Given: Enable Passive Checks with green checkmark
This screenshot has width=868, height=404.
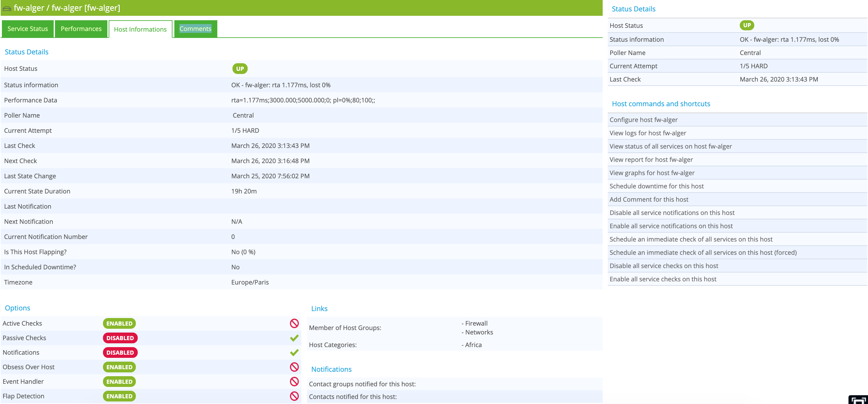Looking at the screenshot, I should point(294,338).
